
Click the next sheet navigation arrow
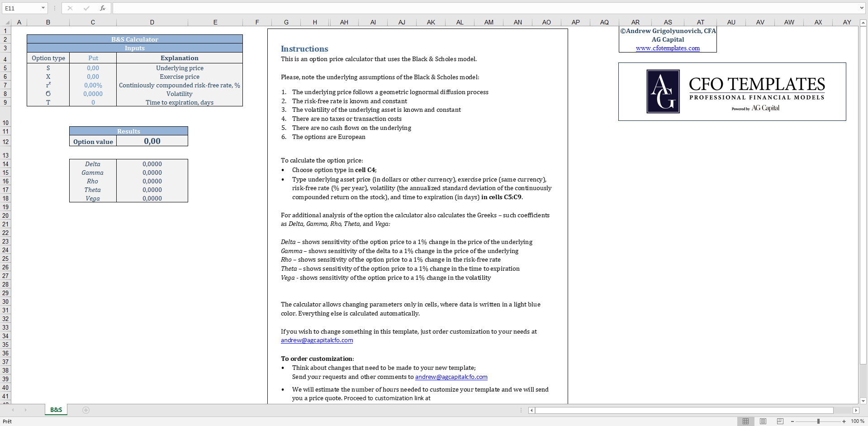[26, 410]
